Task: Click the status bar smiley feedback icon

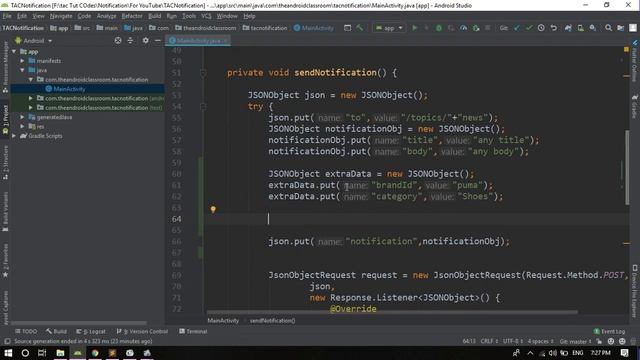Action: (x=611, y=341)
